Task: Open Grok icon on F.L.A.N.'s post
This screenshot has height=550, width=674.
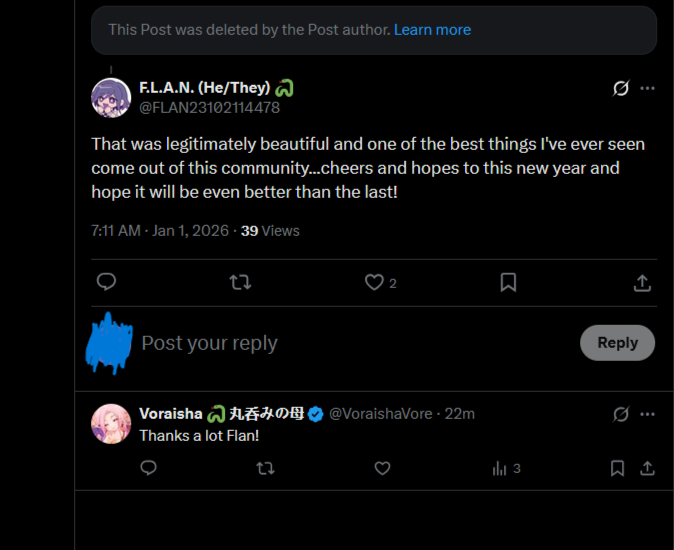Action: point(621,88)
